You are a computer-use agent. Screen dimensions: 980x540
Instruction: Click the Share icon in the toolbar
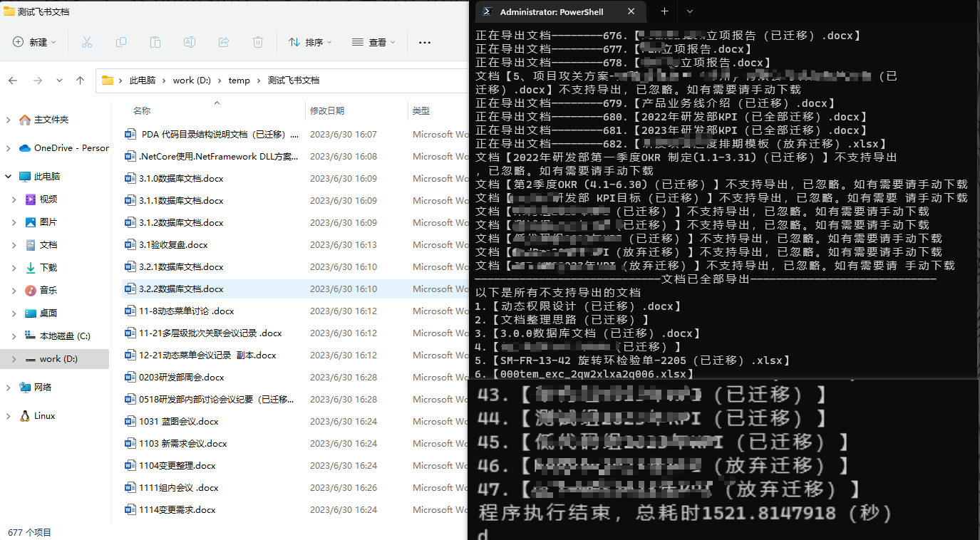click(224, 43)
